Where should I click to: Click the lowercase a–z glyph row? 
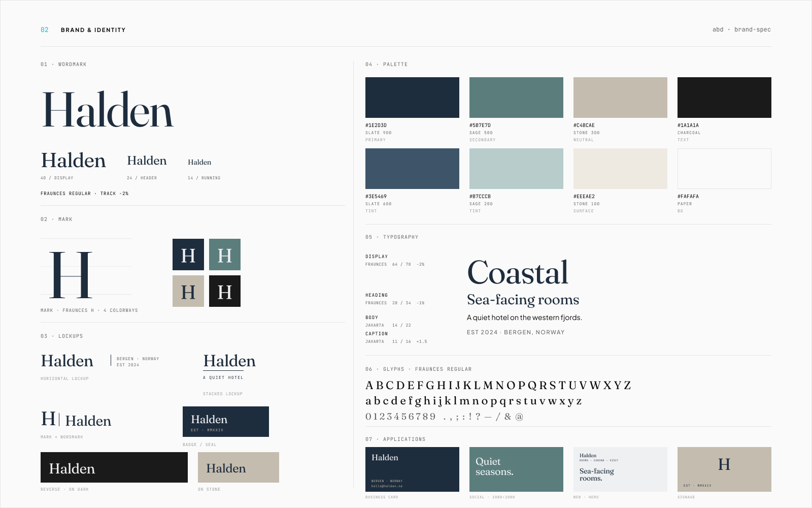[473, 401]
